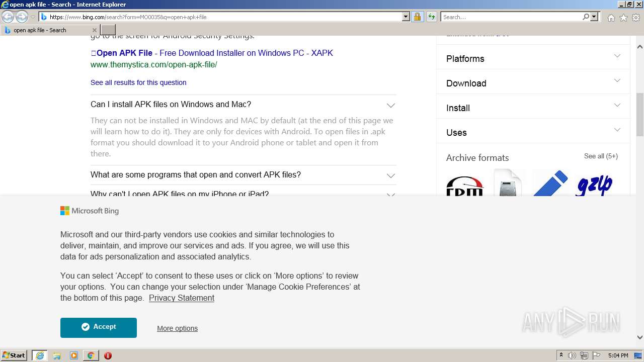Expand the Platforms section chevron

(617, 56)
